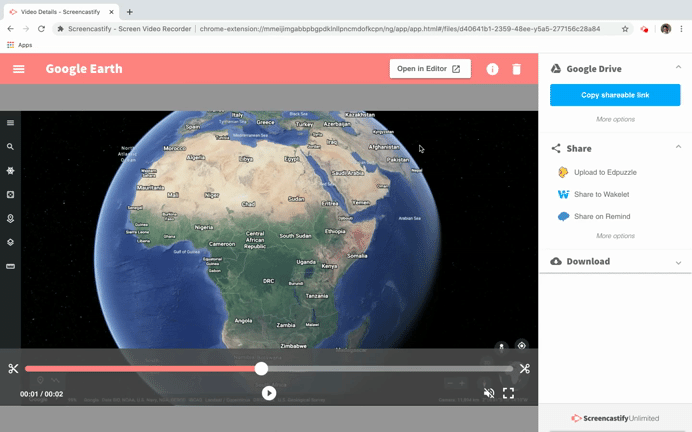
Task: Collapse the Google Drive section
Action: (x=678, y=68)
